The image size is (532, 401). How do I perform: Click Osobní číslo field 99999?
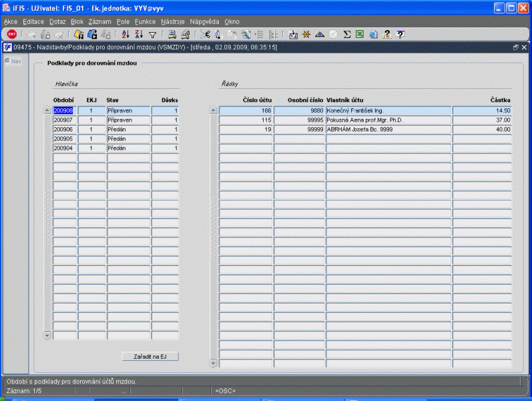pos(299,130)
